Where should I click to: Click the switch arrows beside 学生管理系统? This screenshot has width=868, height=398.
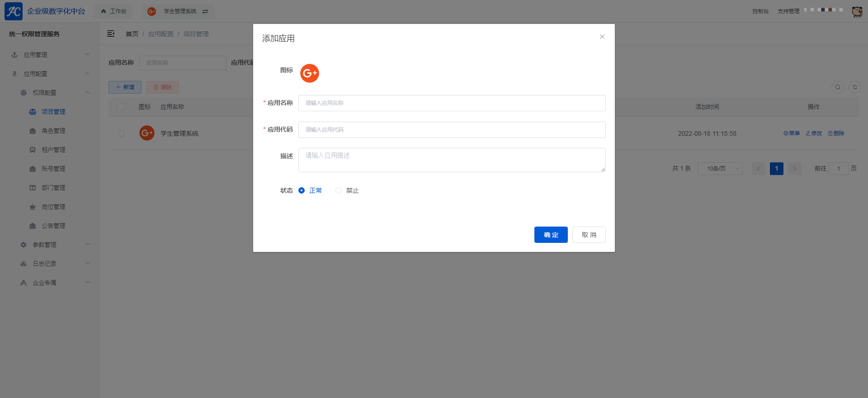point(205,11)
